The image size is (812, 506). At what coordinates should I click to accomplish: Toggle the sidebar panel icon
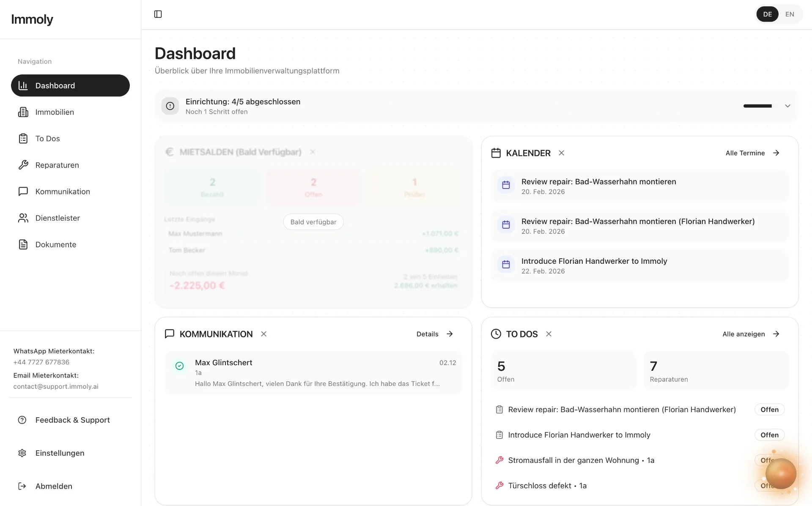click(x=158, y=14)
